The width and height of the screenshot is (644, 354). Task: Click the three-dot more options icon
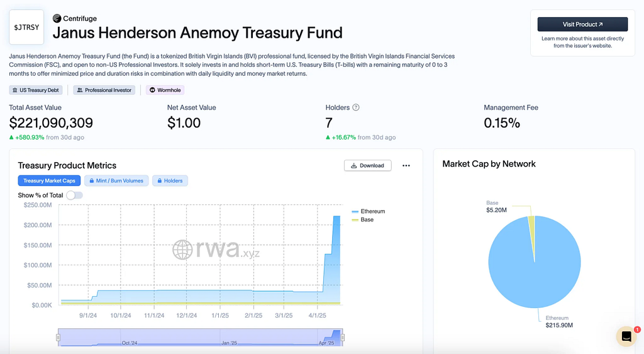coord(406,165)
